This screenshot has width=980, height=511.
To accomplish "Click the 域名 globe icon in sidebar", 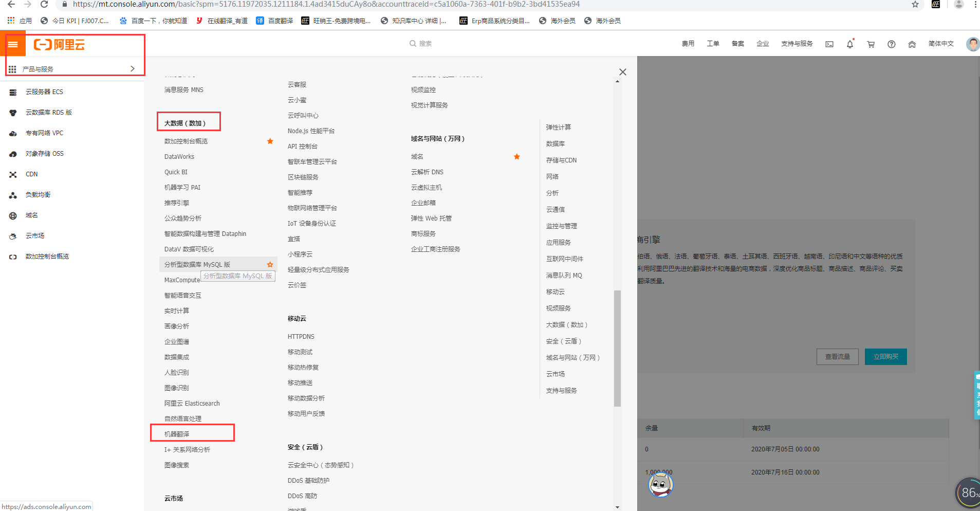I will tap(13, 215).
